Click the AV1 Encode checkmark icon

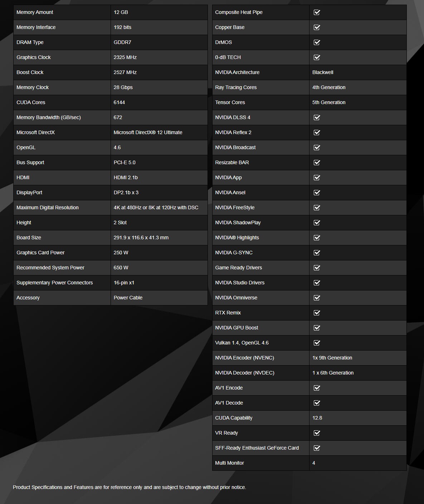click(317, 388)
